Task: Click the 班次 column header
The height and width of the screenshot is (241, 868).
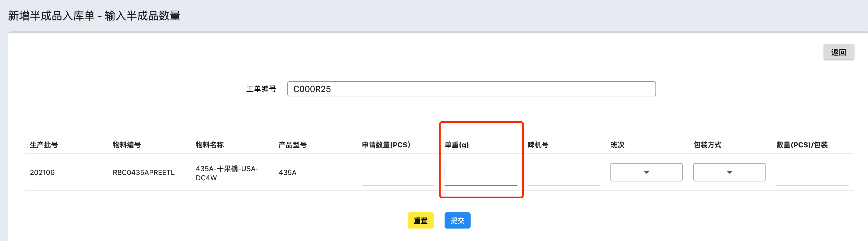Action: click(x=617, y=145)
